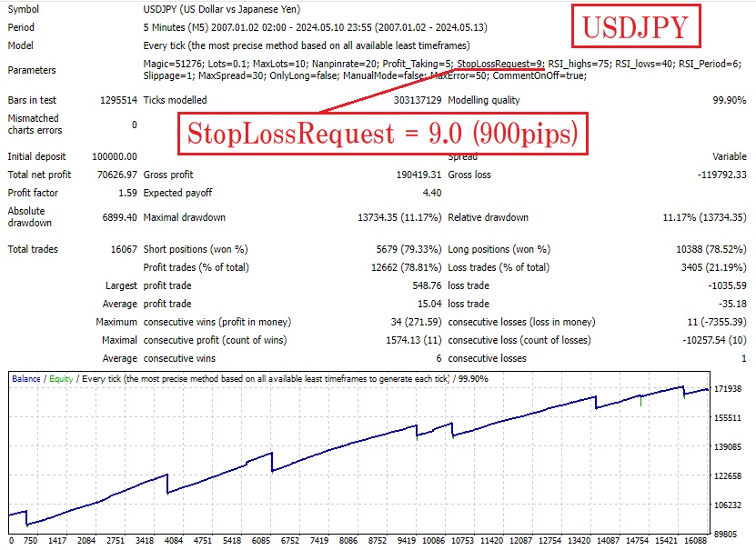Click the '171938' y-axis label
This screenshot has height=550, width=756.
point(728,389)
